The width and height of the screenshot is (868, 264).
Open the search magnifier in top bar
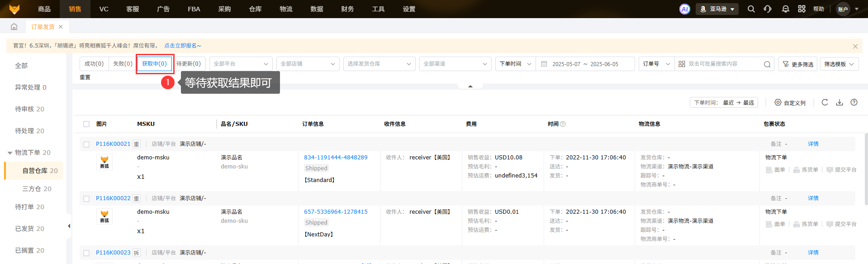[751, 9]
